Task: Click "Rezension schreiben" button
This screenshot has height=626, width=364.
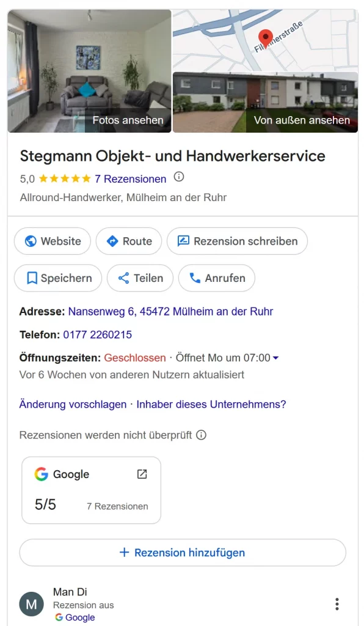Action: click(237, 241)
